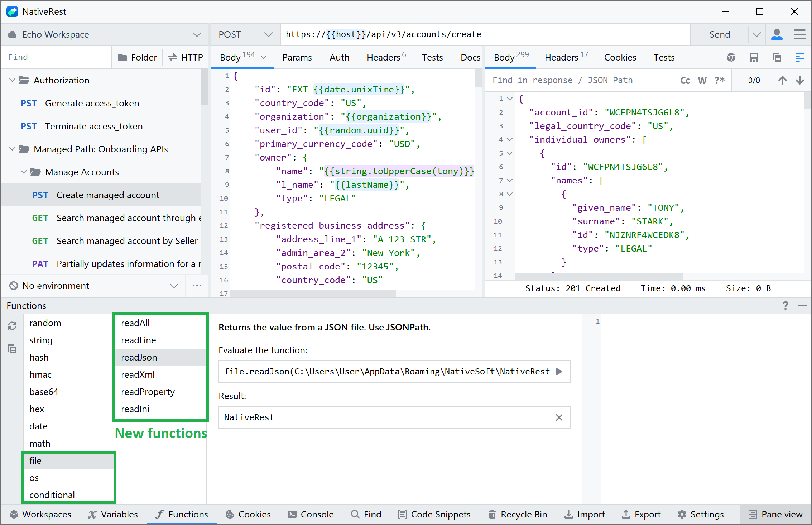Open the response Cookies tab

pos(620,57)
